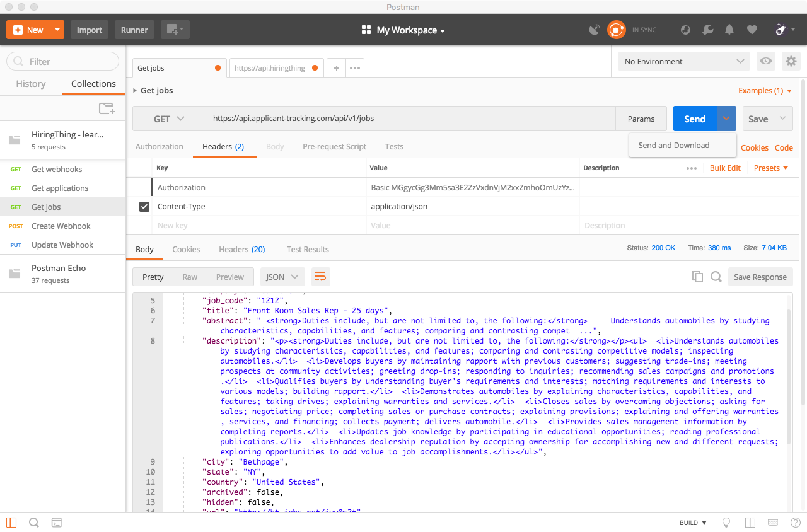Open the JSON format dropdown
Screen dimensions: 807x532
[282, 277]
